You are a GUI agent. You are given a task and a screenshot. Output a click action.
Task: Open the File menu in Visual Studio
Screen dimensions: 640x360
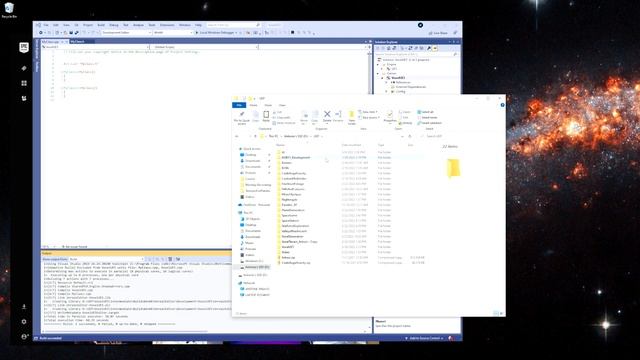click(x=46, y=25)
